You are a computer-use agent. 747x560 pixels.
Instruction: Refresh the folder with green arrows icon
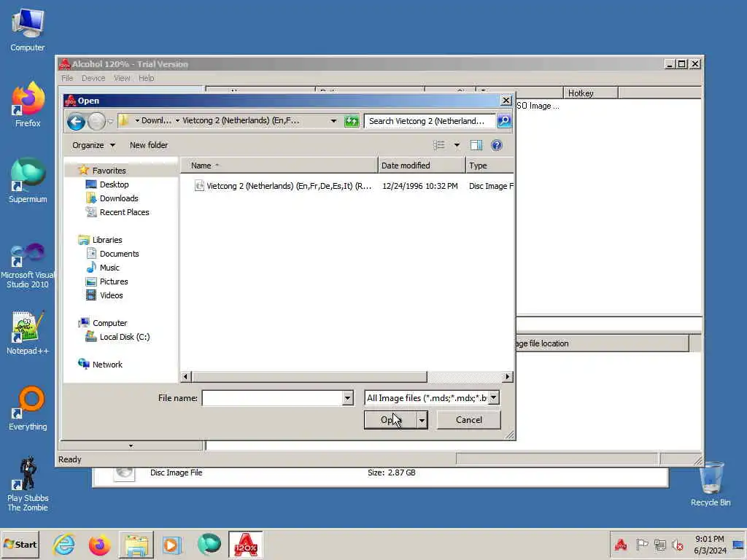point(352,121)
